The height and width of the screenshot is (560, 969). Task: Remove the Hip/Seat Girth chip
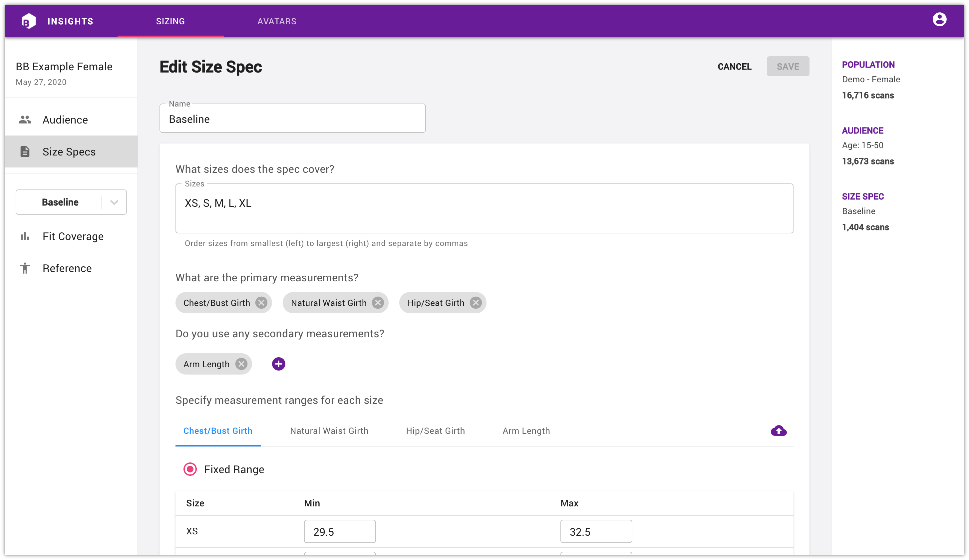[476, 303]
